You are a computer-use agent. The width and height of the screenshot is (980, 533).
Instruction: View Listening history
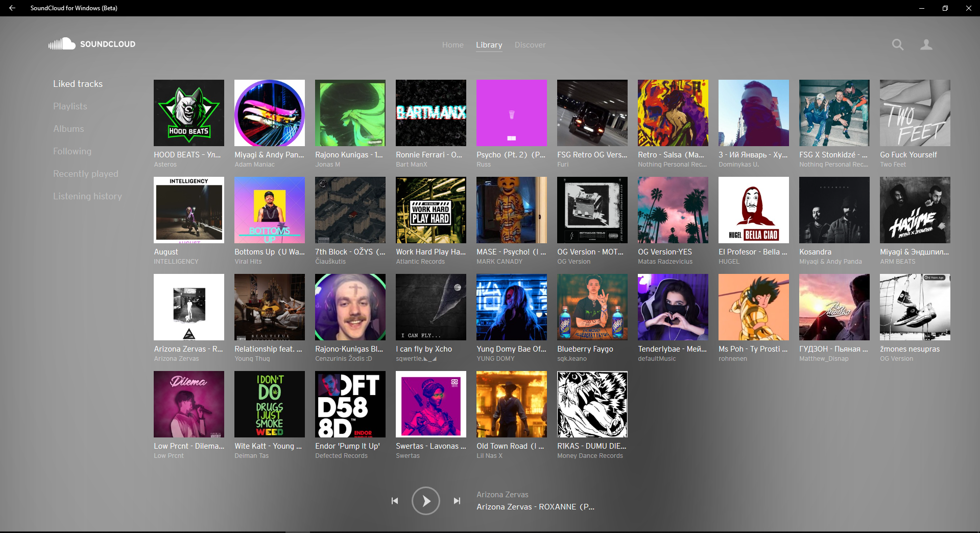(x=88, y=196)
